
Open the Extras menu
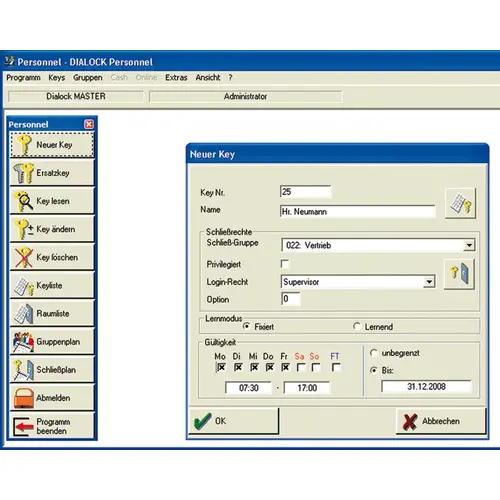coord(176,78)
